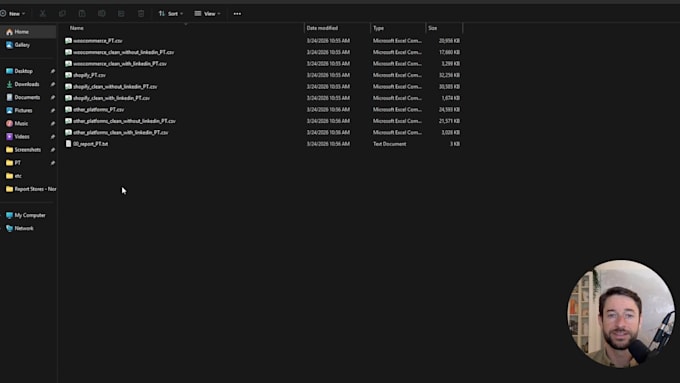Open Desktop in the sidebar
This screenshot has height=383, width=680.
click(x=24, y=71)
